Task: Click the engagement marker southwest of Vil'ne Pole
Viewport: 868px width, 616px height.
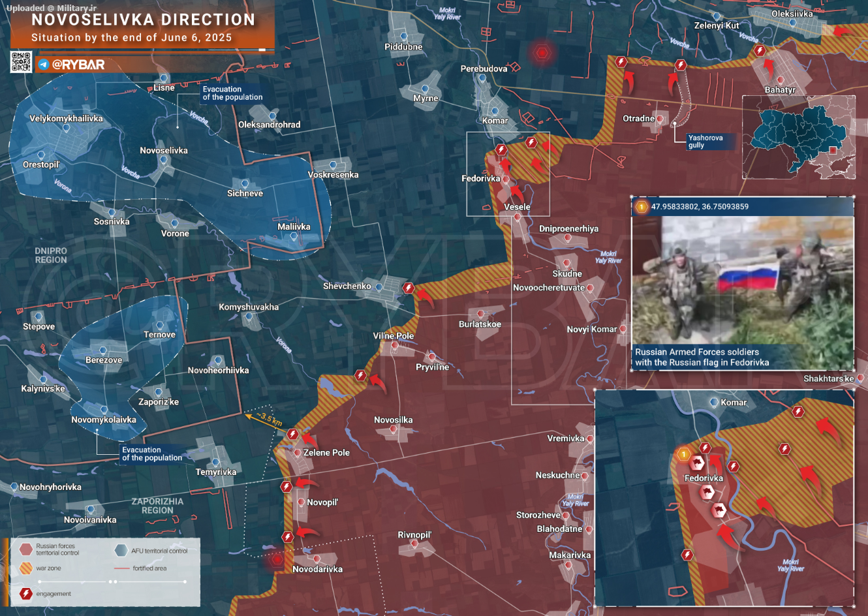Action: point(360,375)
